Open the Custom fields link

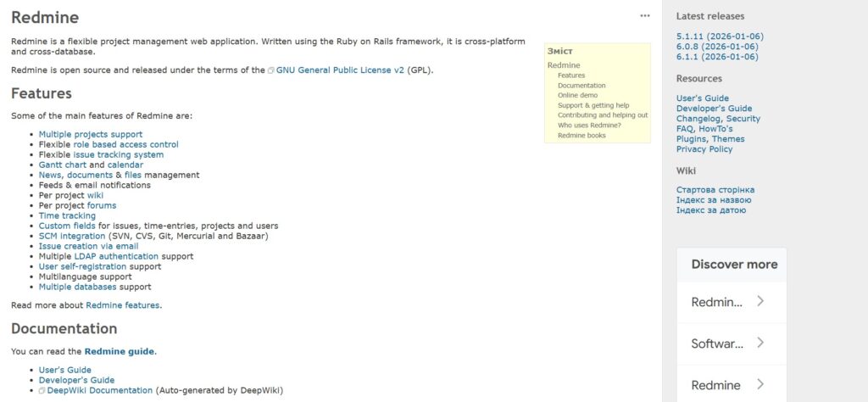coord(67,226)
